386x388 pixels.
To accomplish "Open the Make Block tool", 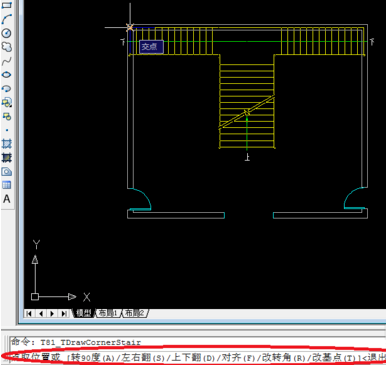I will 7,116.
